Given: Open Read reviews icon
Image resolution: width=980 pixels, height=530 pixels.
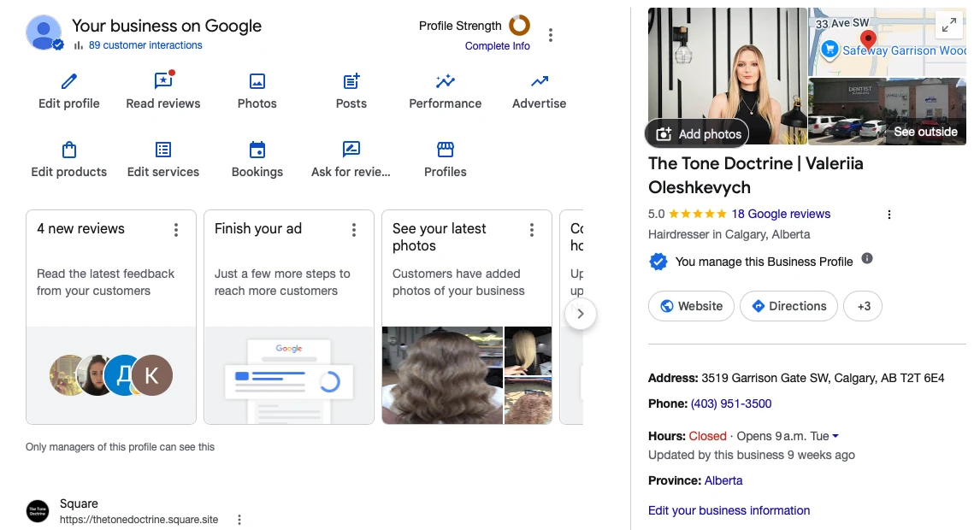Looking at the screenshot, I should coord(163,80).
